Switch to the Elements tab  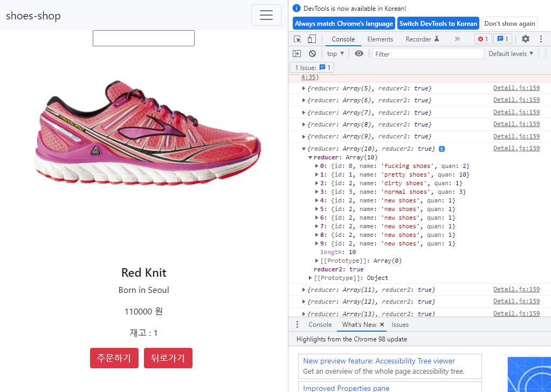380,39
